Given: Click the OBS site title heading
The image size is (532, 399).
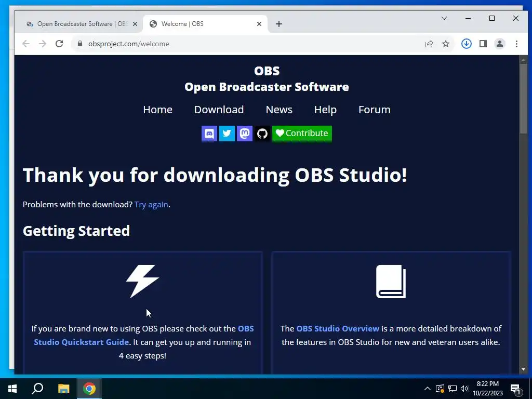Looking at the screenshot, I should coord(267,79).
